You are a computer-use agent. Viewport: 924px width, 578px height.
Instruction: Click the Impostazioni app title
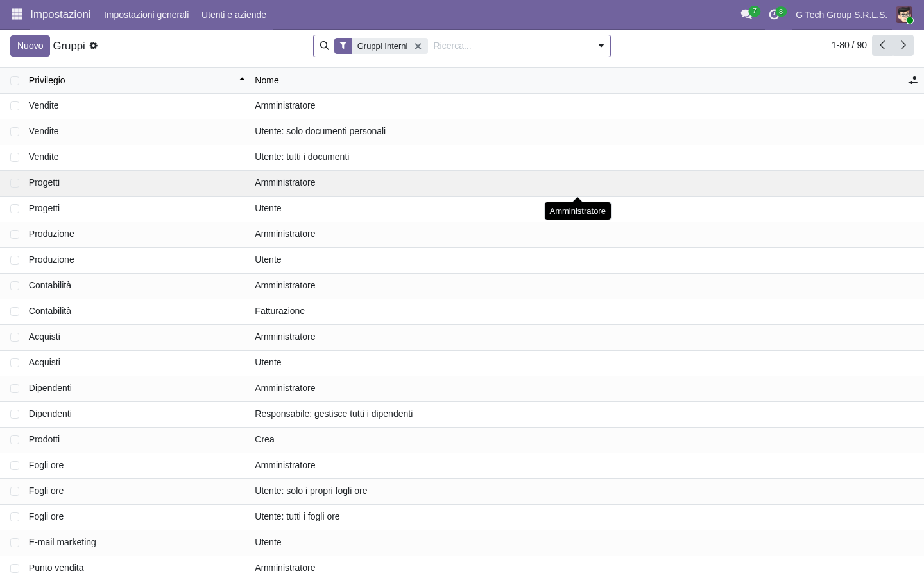coord(60,14)
